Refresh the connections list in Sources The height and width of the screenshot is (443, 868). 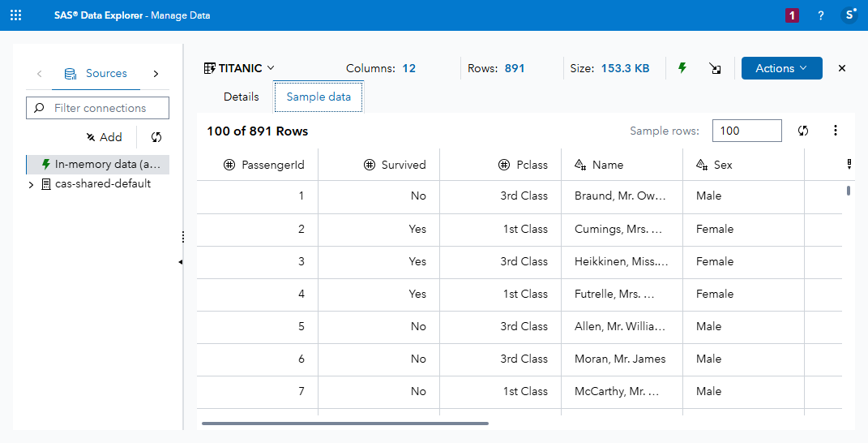156,137
